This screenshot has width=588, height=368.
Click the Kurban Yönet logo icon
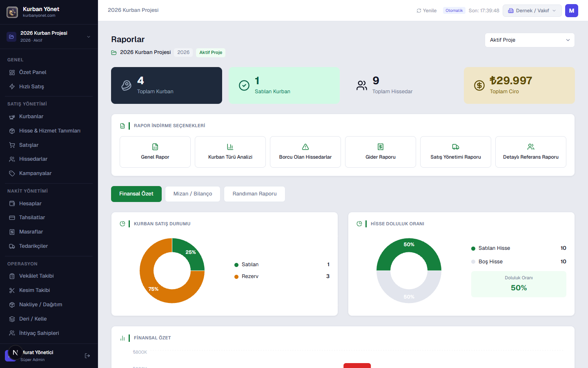[12, 12]
